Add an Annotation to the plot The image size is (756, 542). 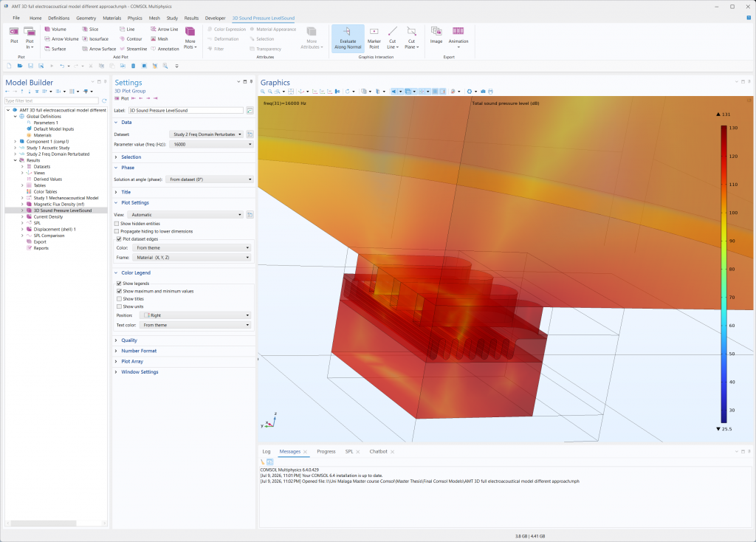point(165,49)
